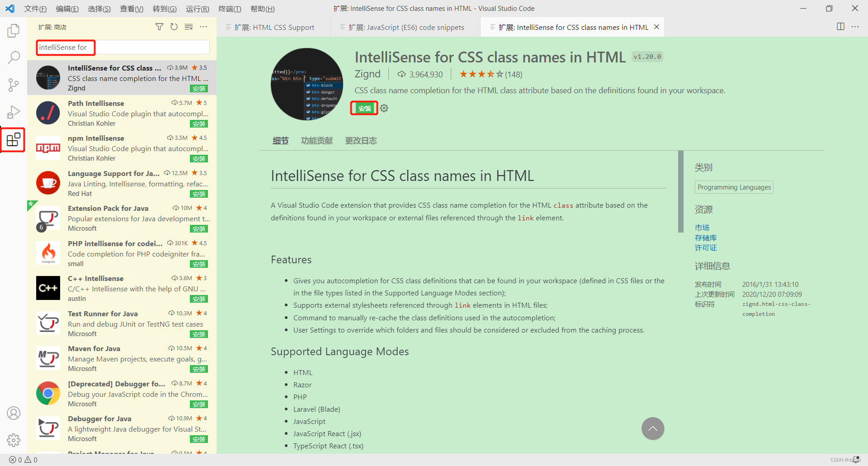Select npm Intellisense extension icon
868x466 pixels.
point(48,148)
